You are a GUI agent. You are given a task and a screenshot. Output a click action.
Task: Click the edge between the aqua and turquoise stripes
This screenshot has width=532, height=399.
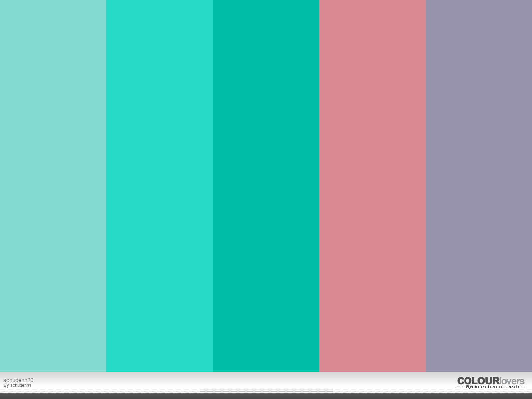(x=106, y=186)
